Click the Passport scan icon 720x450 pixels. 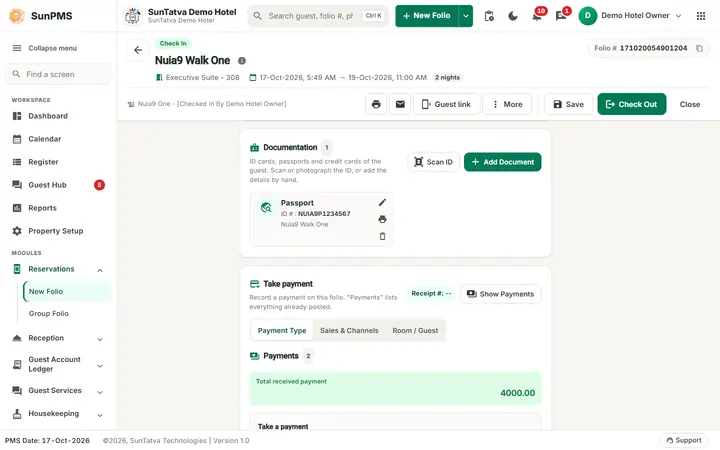(266, 208)
